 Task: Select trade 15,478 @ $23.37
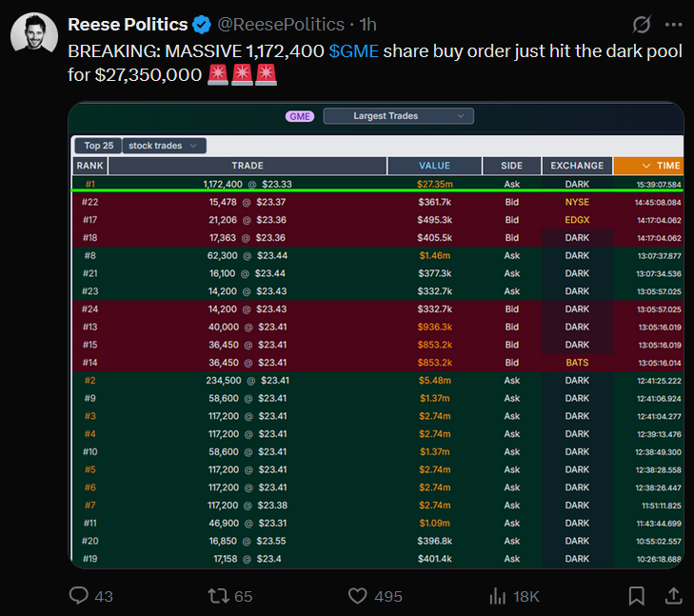248,202
